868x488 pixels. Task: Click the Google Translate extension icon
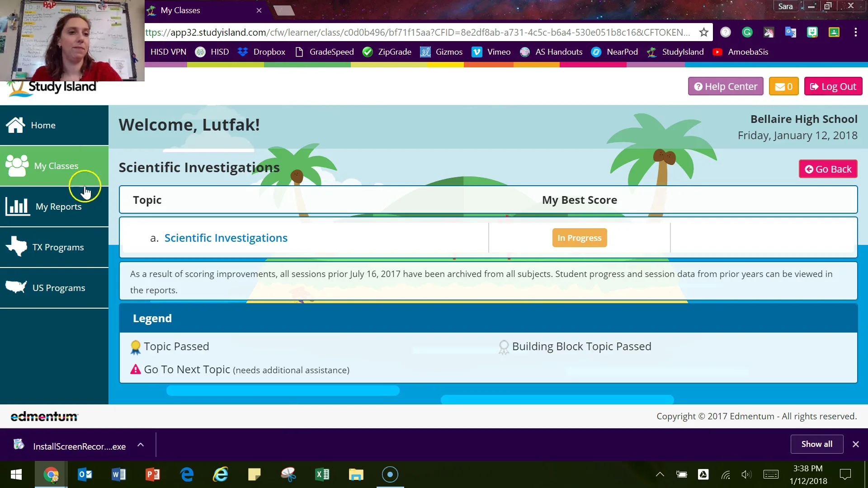[791, 32]
